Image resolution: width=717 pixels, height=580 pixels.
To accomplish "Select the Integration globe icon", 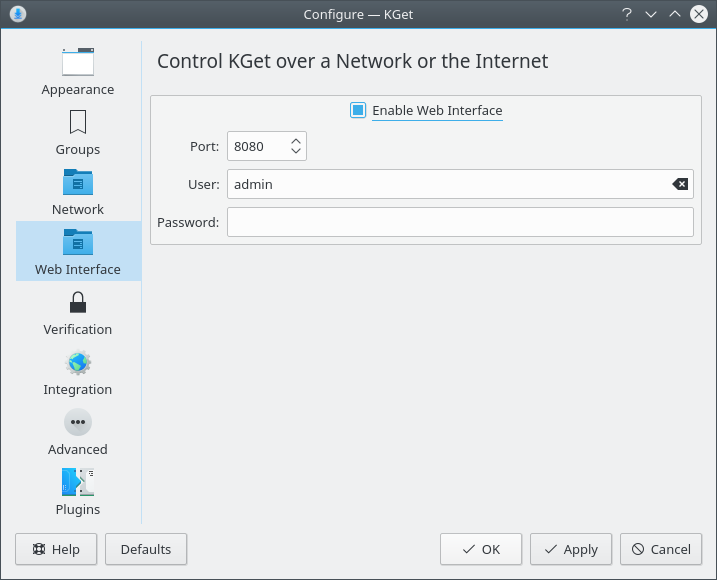I will [77, 362].
